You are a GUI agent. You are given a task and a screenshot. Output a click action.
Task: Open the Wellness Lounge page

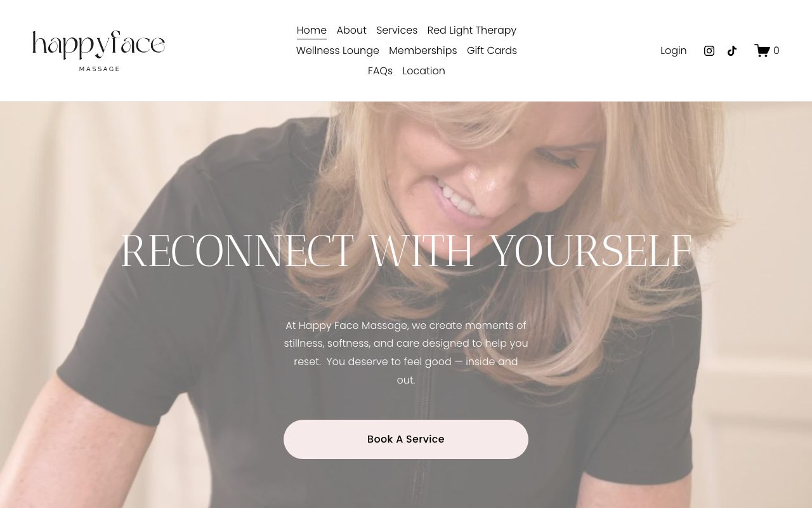pos(337,51)
